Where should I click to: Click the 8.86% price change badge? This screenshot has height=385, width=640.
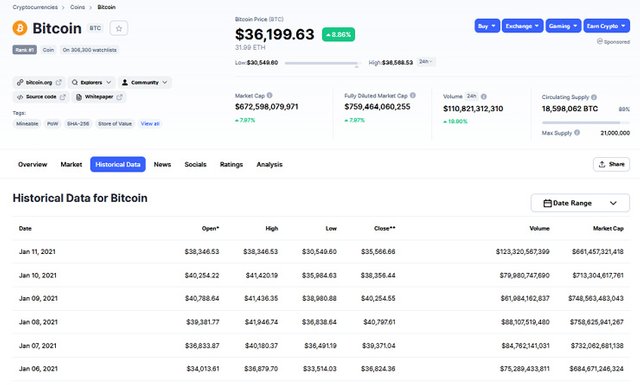tap(338, 35)
